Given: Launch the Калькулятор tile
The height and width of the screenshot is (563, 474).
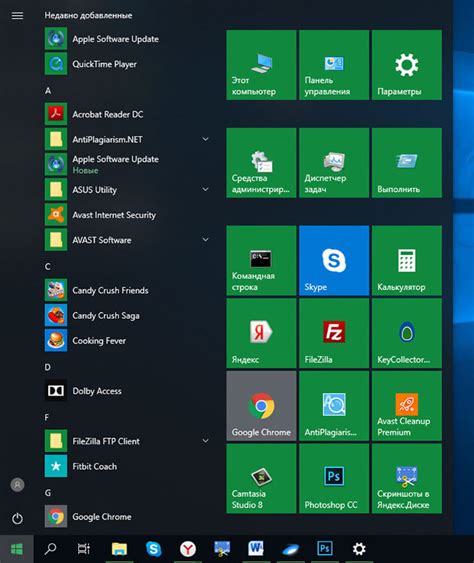Looking at the screenshot, I should [x=407, y=261].
